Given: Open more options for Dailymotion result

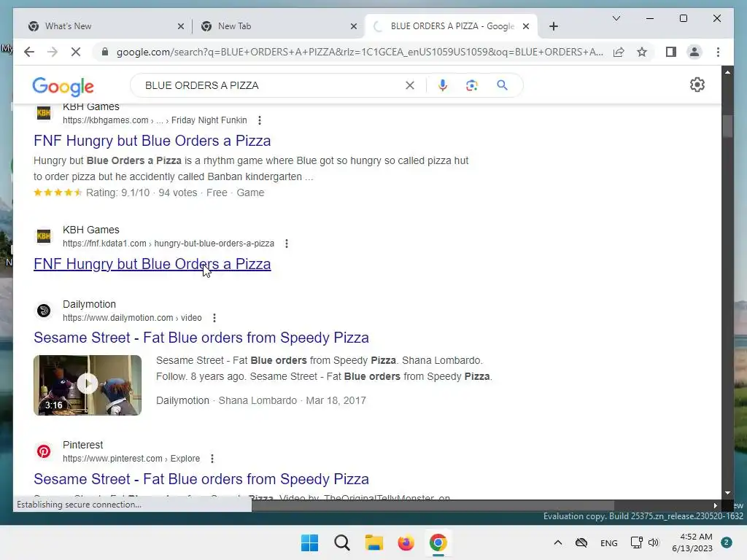Looking at the screenshot, I should click(214, 318).
